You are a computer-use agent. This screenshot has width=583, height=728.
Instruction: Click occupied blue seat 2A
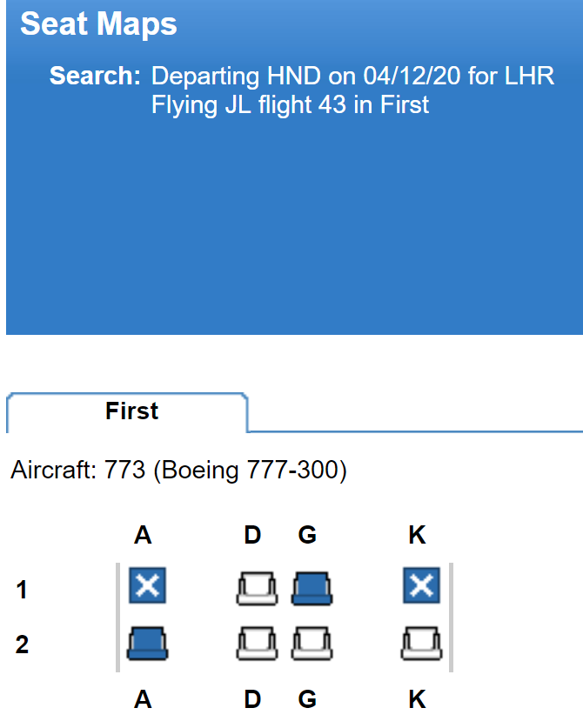click(x=147, y=643)
